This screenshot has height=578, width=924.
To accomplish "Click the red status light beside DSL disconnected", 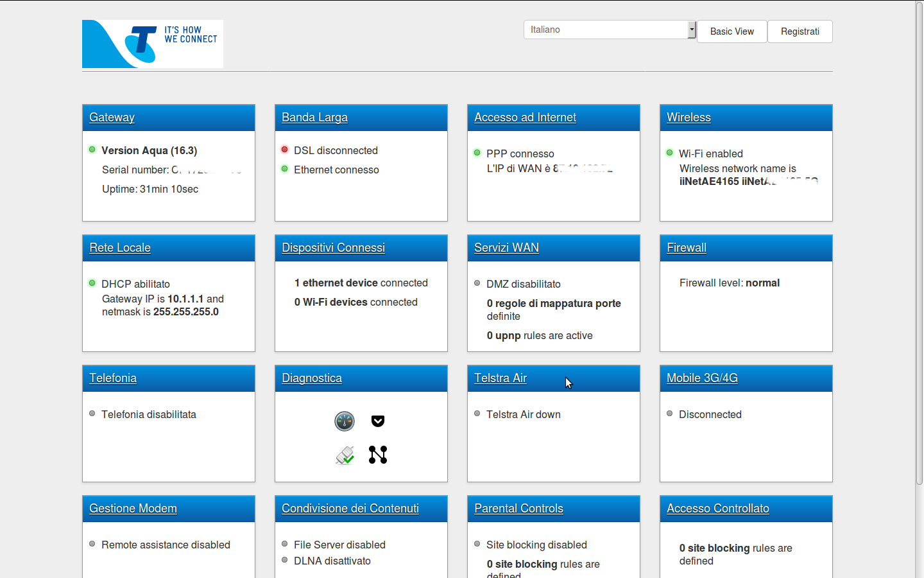I will pos(285,150).
